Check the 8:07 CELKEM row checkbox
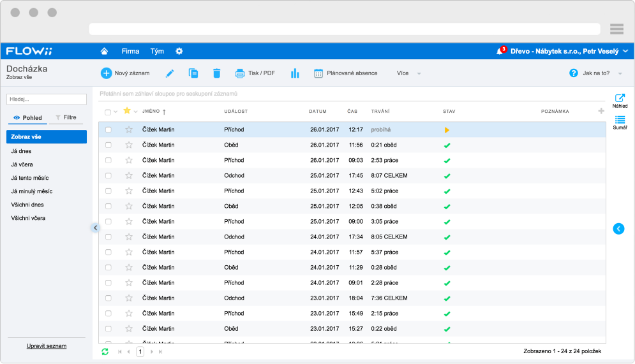The image size is (635, 364). click(108, 176)
